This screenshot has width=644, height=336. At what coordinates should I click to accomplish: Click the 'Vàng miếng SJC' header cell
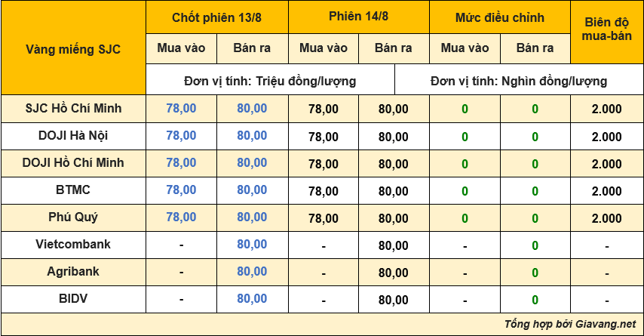73,49
